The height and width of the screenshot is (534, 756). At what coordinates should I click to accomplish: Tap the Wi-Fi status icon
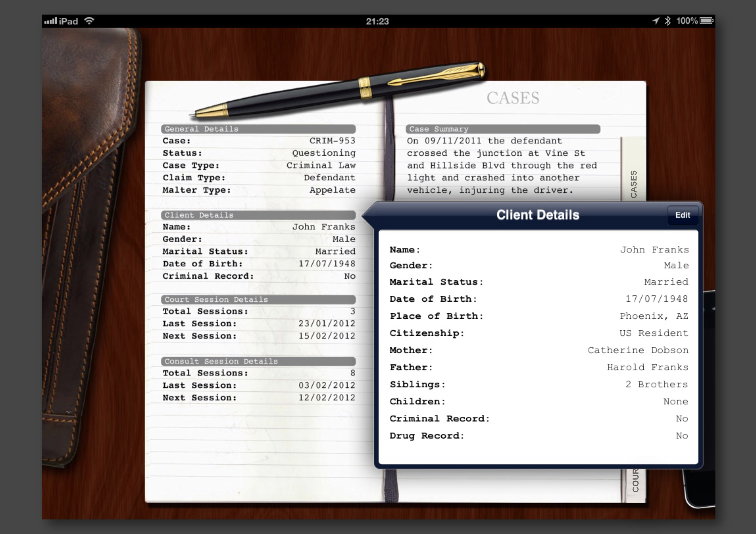tap(89, 21)
